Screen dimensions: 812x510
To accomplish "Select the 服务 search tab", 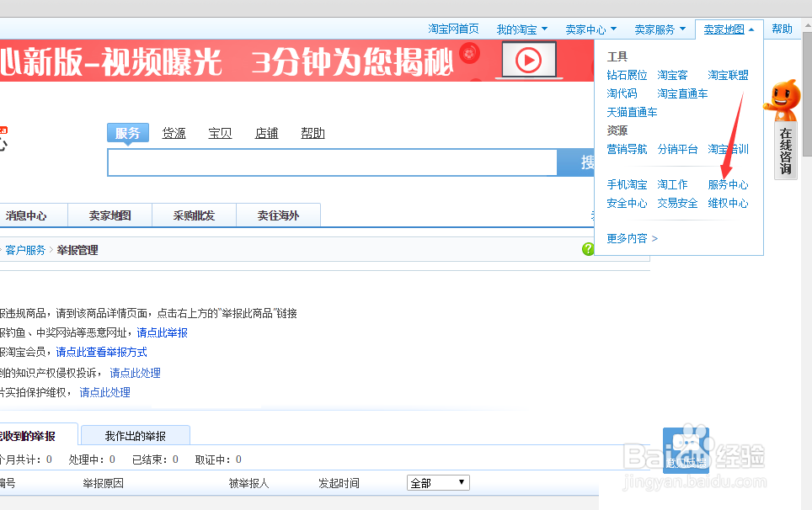I will coord(128,133).
